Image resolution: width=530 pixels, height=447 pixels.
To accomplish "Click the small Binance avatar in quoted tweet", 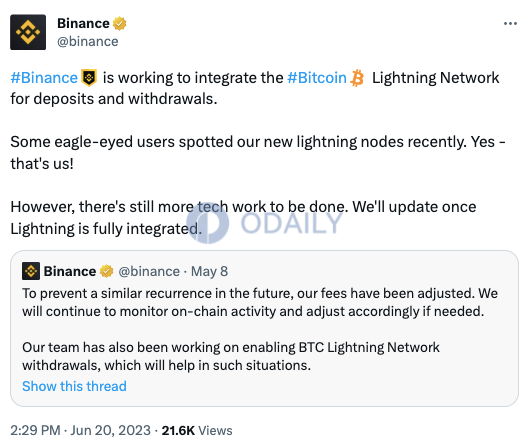I will (31, 271).
